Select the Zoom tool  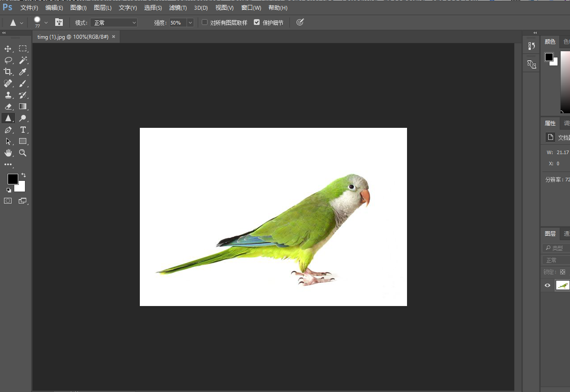click(22, 153)
